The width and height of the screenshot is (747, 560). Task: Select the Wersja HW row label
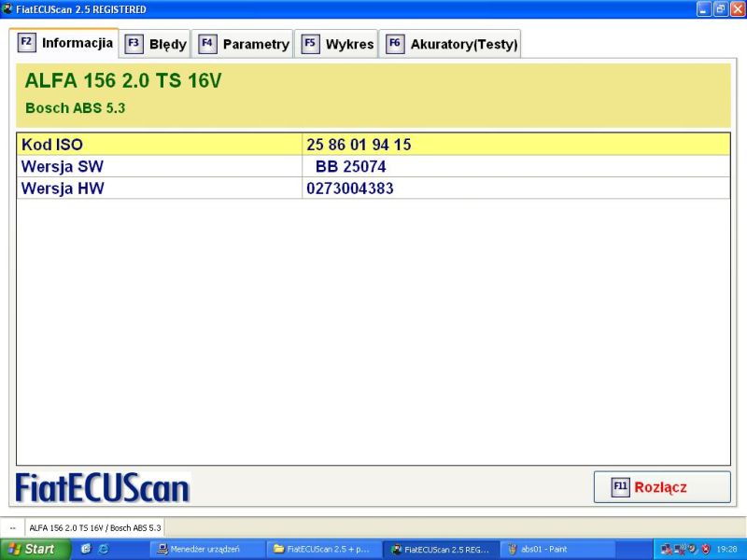coord(63,189)
